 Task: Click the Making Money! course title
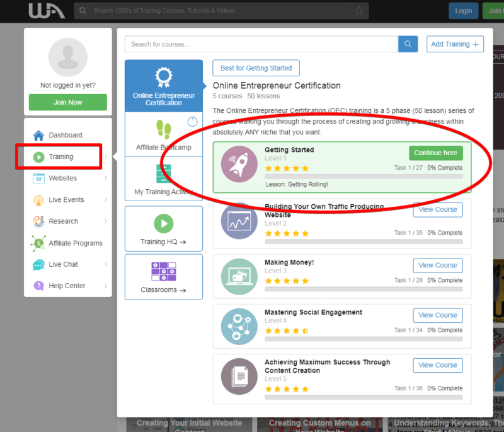(x=289, y=262)
